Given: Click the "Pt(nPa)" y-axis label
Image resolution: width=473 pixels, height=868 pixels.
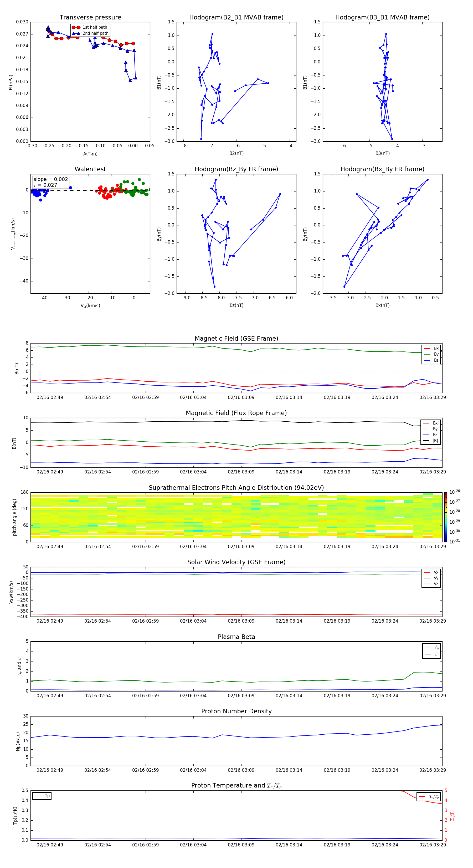Looking at the screenshot, I should [x=11, y=82].
